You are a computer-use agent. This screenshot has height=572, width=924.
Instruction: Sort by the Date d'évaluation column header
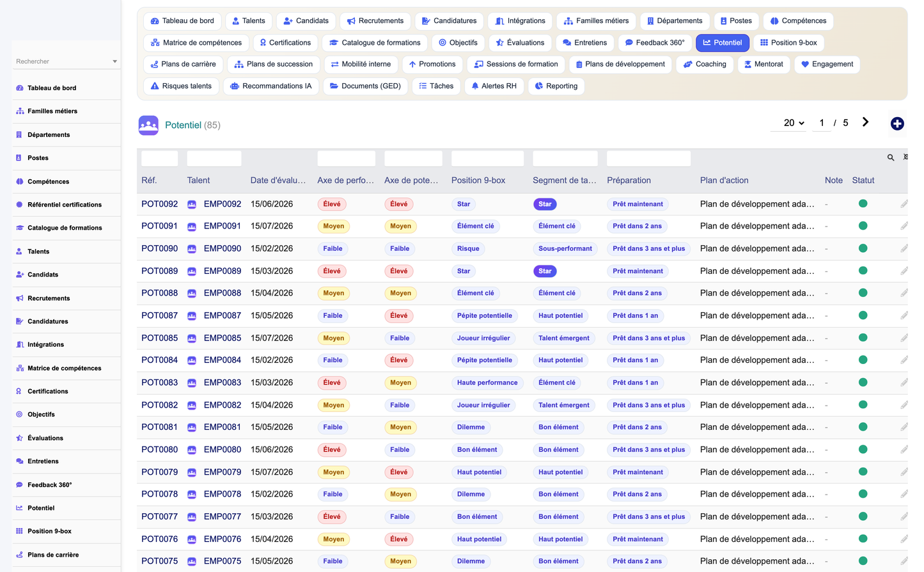click(x=278, y=180)
